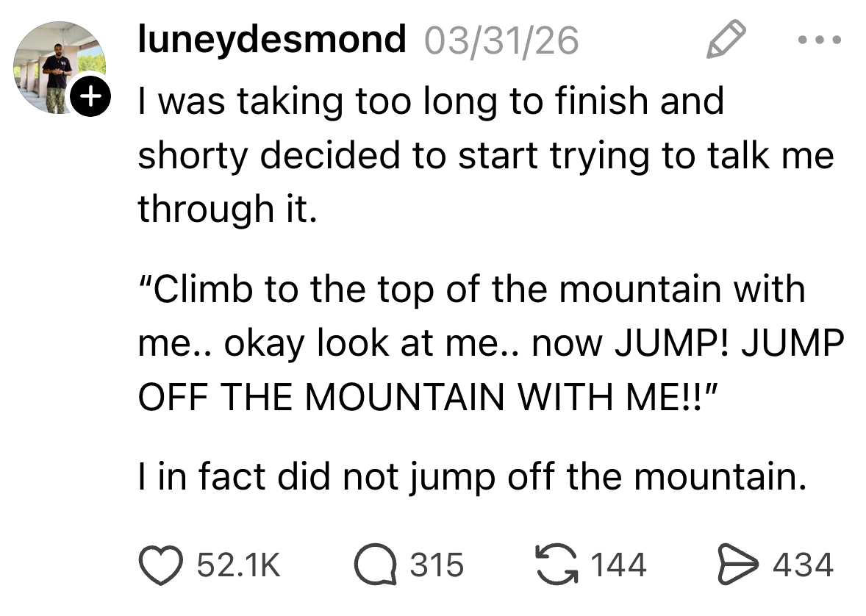This screenshot has width=866, height=616.
Task: Tap the 144 reposts count
Action: [618, 565]
